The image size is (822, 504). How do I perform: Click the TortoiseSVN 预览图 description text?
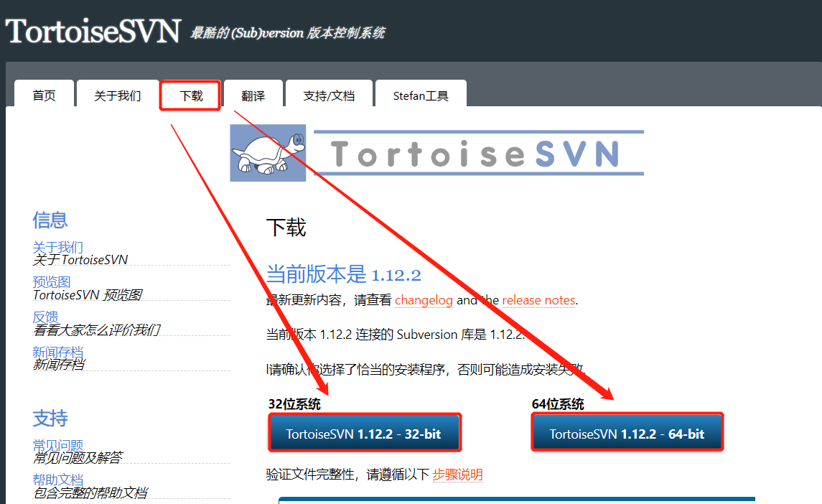[87, 295]
